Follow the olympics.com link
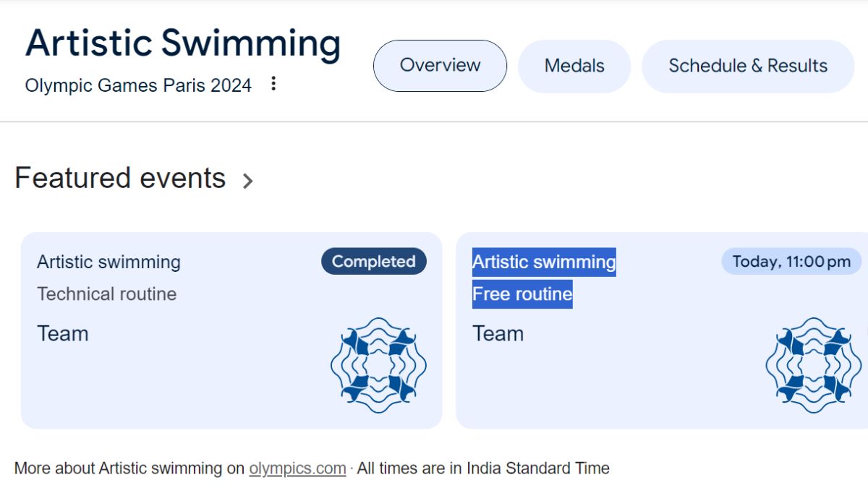Image resolution: width=868 pixels, height=488 pixels. coord(297,468)
